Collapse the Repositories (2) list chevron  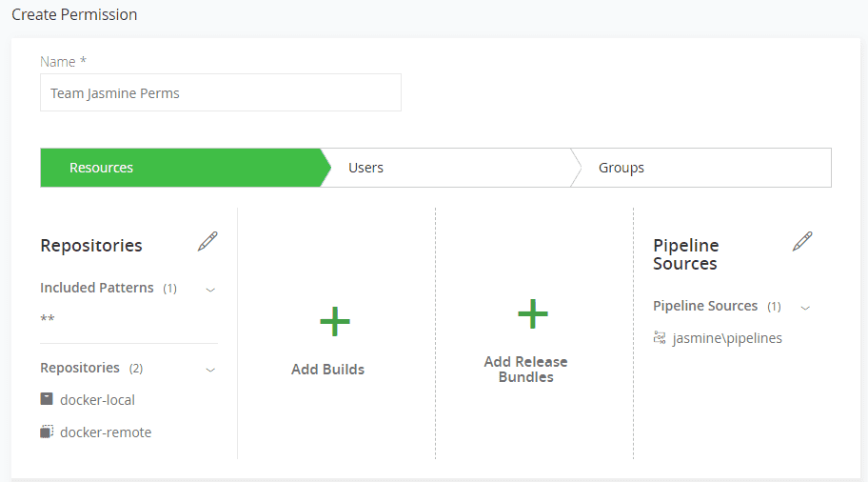[210, 369]
